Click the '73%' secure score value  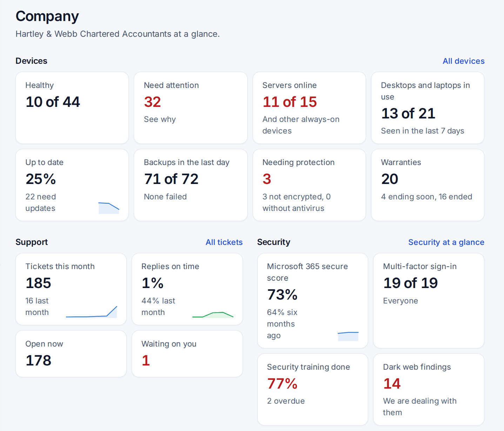tap(282, 295)
